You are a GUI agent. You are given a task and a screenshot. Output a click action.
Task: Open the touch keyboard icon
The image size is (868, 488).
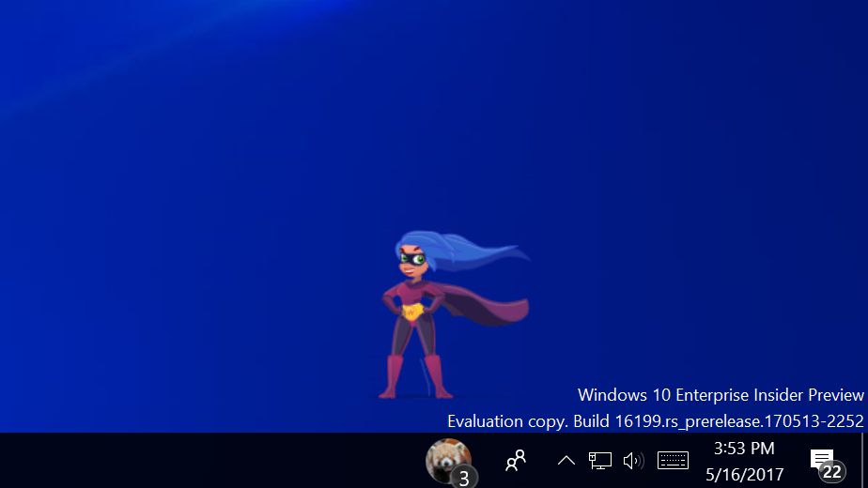(673, 461)
